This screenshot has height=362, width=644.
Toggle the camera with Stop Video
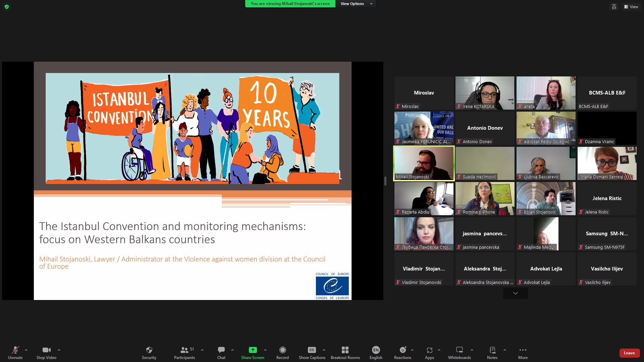click(x=47, y=353)
